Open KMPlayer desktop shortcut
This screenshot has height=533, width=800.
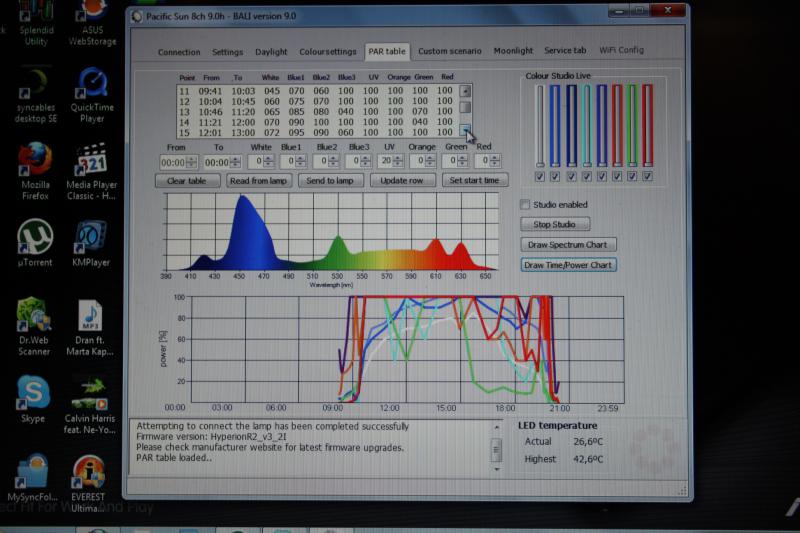coord(92,237)
